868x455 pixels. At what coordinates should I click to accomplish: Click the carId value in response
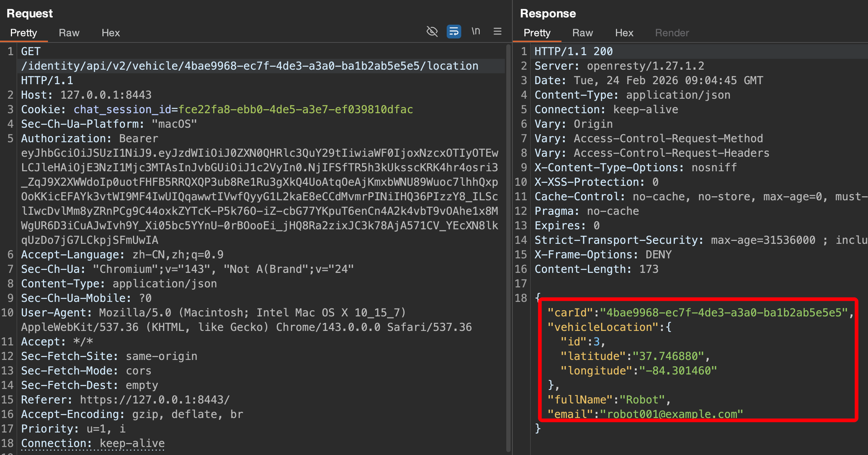click(x=724, y=313)
